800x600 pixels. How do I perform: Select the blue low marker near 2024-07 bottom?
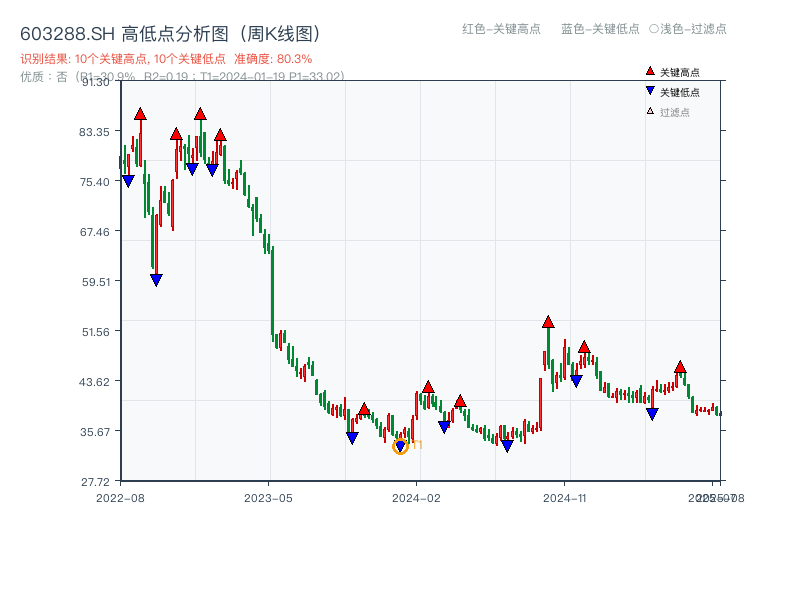[507, 446]
